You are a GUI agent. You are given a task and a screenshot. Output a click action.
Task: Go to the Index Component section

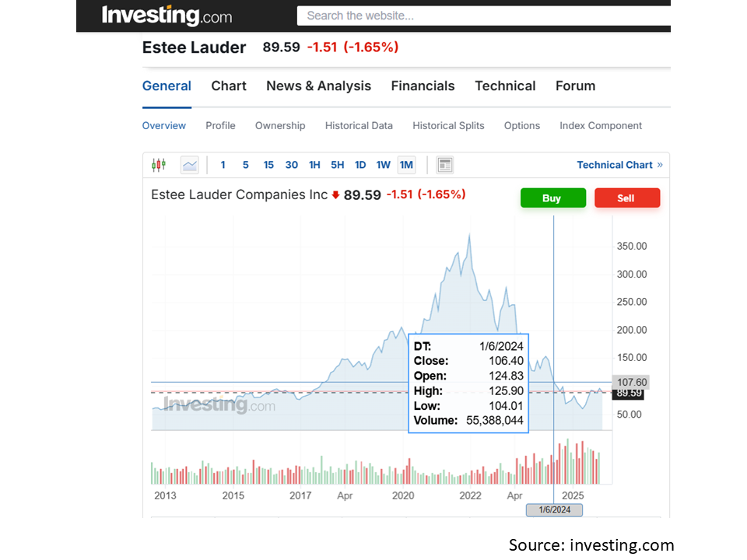pyautogui.click(x=601, y=126)
